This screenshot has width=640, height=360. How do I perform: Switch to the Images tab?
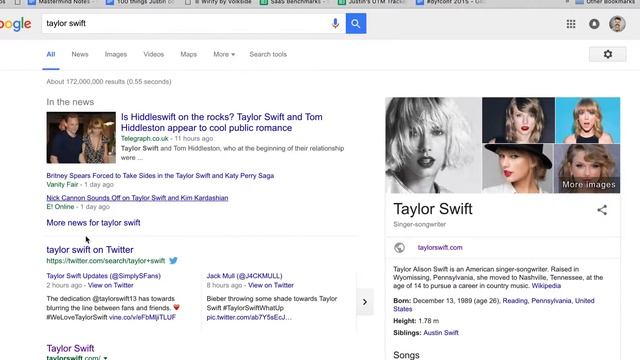click(116, 54)
